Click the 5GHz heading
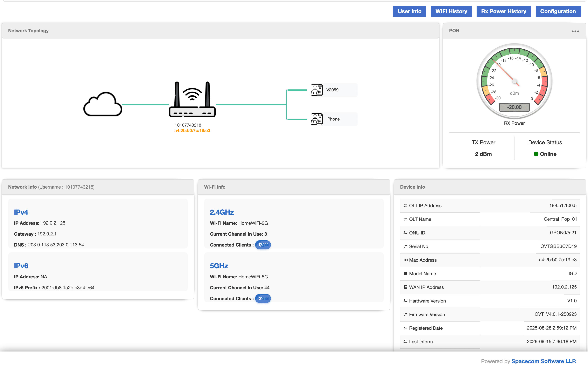 click(x=219, y=266)
